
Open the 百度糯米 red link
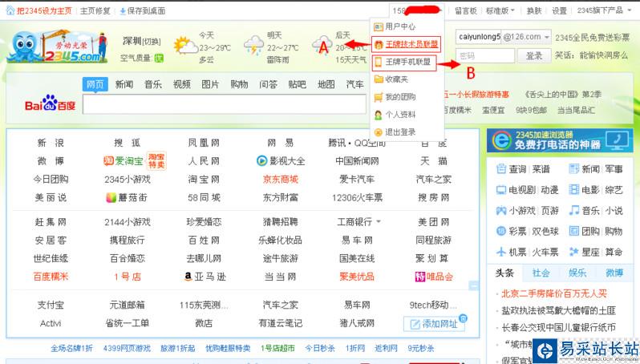51,277
